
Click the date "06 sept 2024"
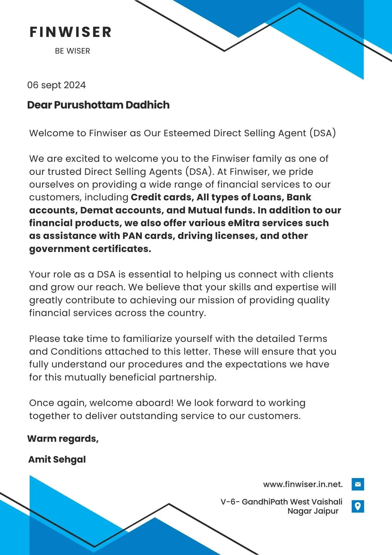point(56,85)
